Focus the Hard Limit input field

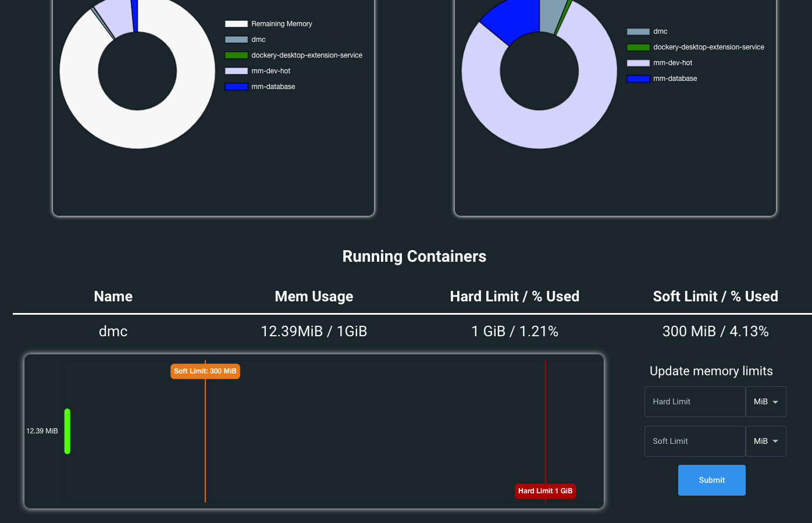[x=695, y=401]
